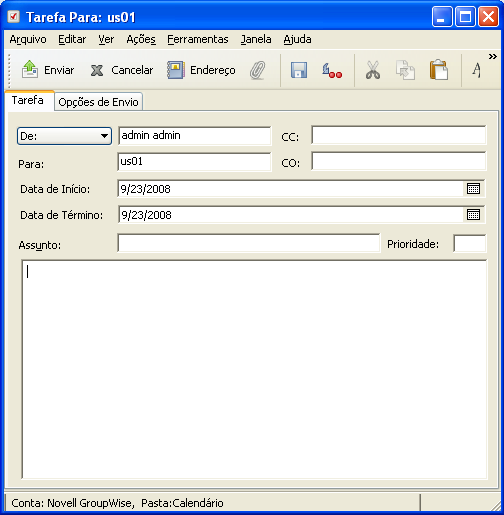
Task: Click the Enviar send button
Action: point(48,70)
